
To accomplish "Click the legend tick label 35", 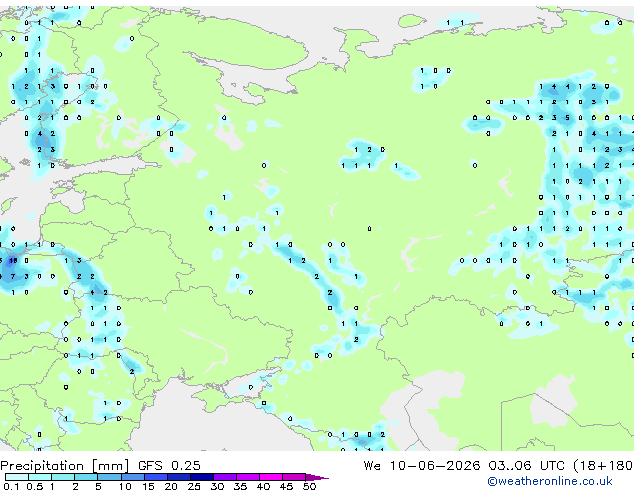I will tap(241, 486).
